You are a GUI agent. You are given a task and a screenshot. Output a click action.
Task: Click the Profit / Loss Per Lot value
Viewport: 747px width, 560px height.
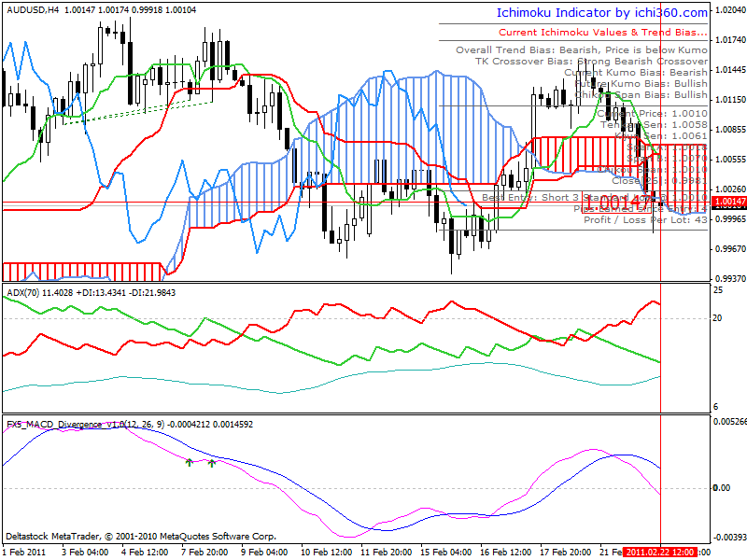(645, 220)
